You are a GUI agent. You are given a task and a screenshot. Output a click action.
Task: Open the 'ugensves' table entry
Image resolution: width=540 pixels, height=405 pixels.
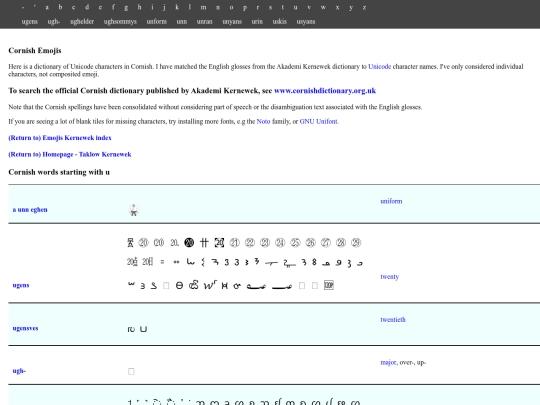tap(25, 328)
